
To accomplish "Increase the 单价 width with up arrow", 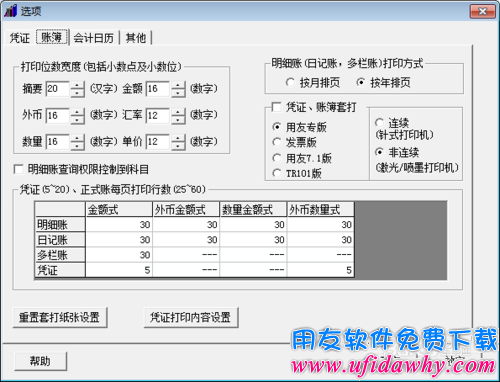I will click(178, 138).
